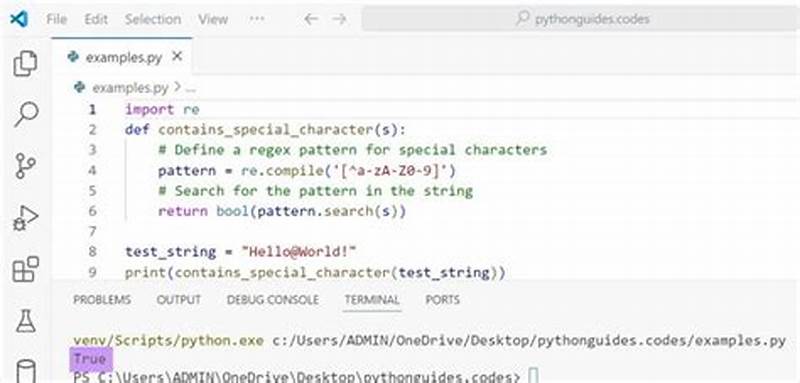This screenshot has height=383, width=800.
Task: Expand the breadcrumb ellipsis after examples.py
Action: coord(191,88)
